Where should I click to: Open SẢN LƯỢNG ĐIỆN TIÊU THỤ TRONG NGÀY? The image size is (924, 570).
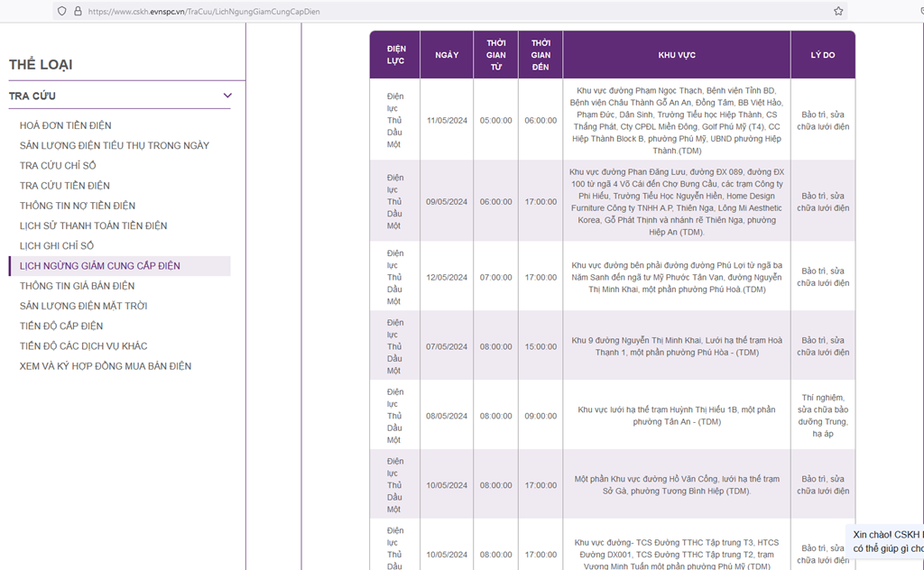pyautogui.click(x=115, y=145)
